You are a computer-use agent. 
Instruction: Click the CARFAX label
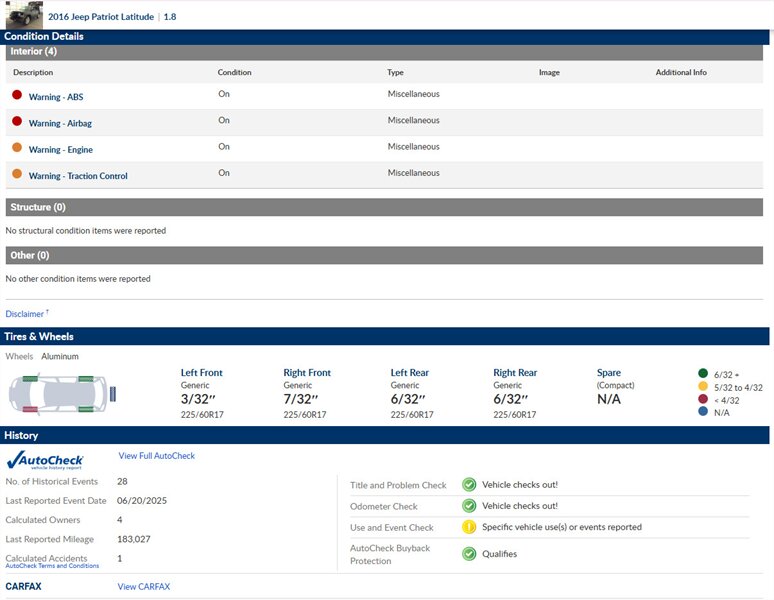[24, 587]
